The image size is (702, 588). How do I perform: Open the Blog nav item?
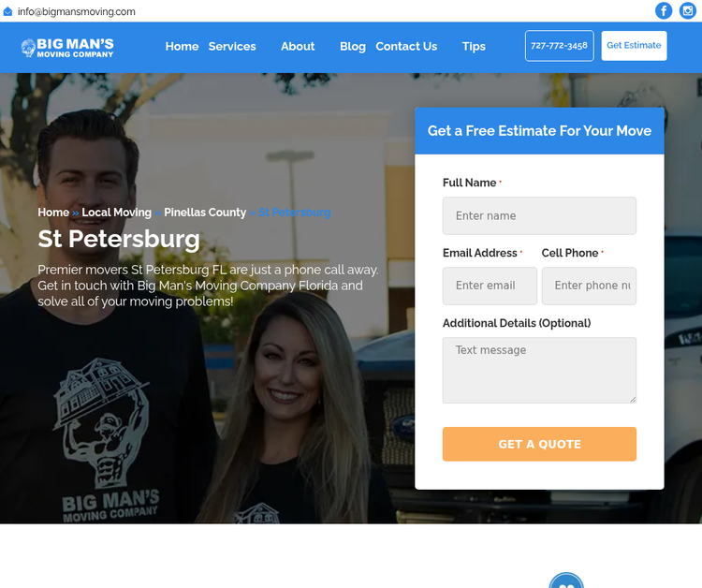click(353, 47)
